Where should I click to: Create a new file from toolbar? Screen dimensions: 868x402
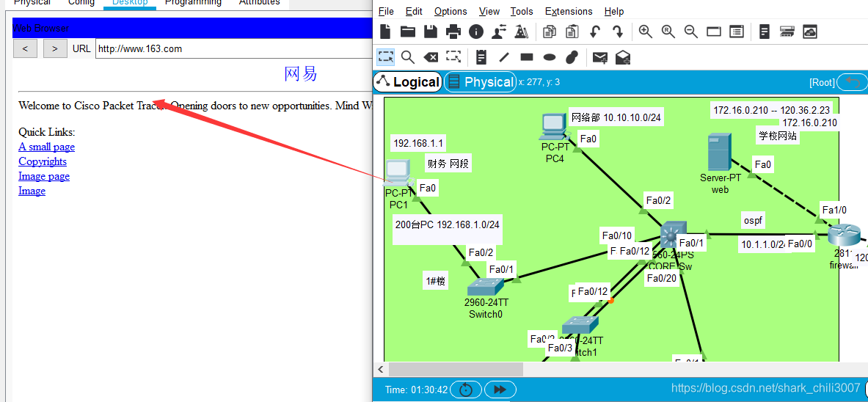[x=385, y=32]
